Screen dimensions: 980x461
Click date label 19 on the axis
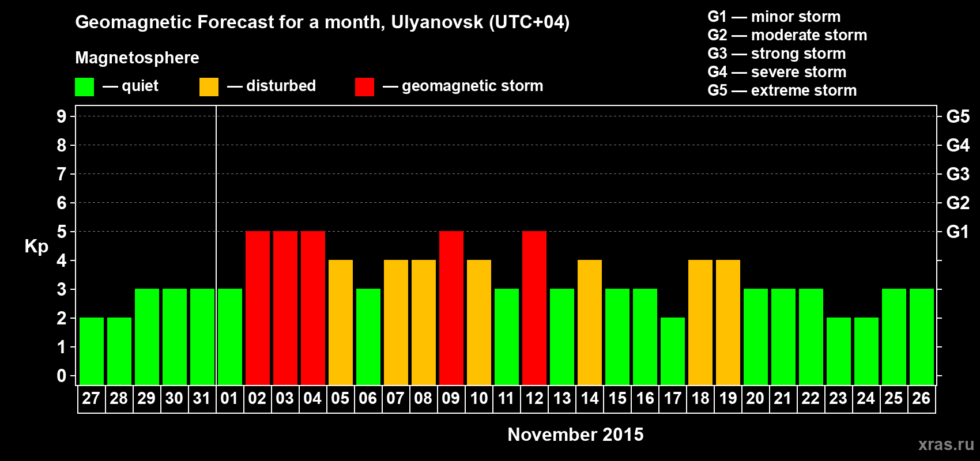pos(728,398)
